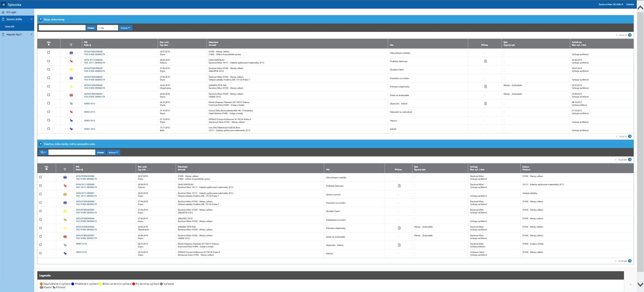Open the '1. Vše' filter dropdown

click(107, 28)
